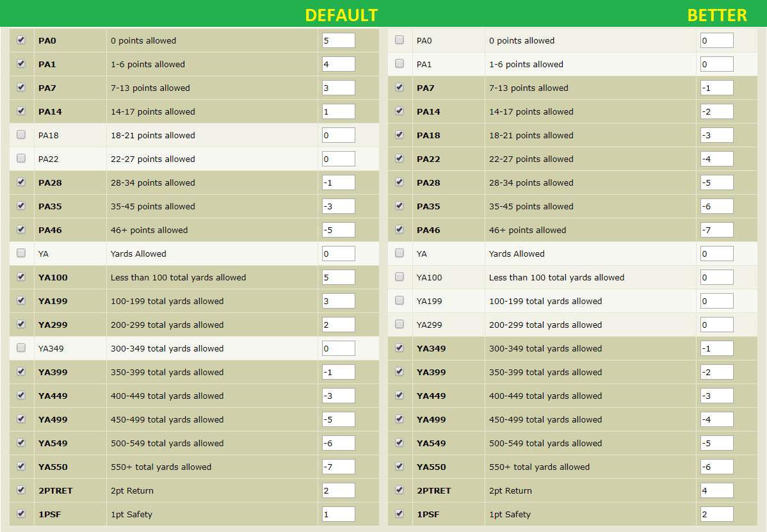This screenshot has height=532, width=767.
Task: Uncheck the 1PSF box in BETTER column
Action: click(x=400, y=513)
